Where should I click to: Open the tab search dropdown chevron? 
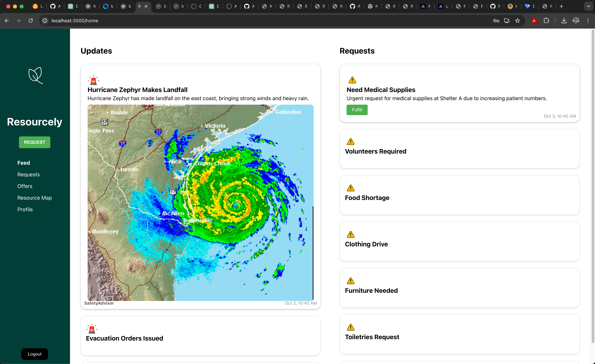click(588, 6)
